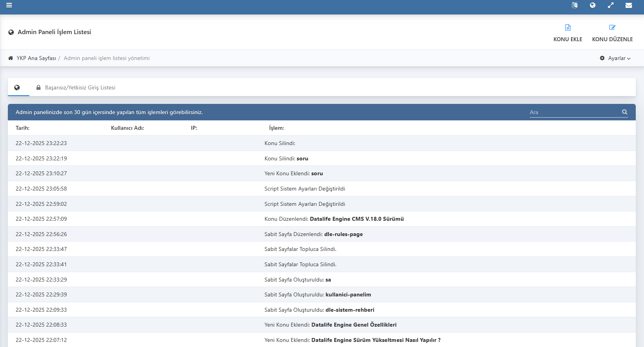Open the hamburger sidebar menu
The height and width of the screenshot is (347, 644).
(x=9, y=5)
